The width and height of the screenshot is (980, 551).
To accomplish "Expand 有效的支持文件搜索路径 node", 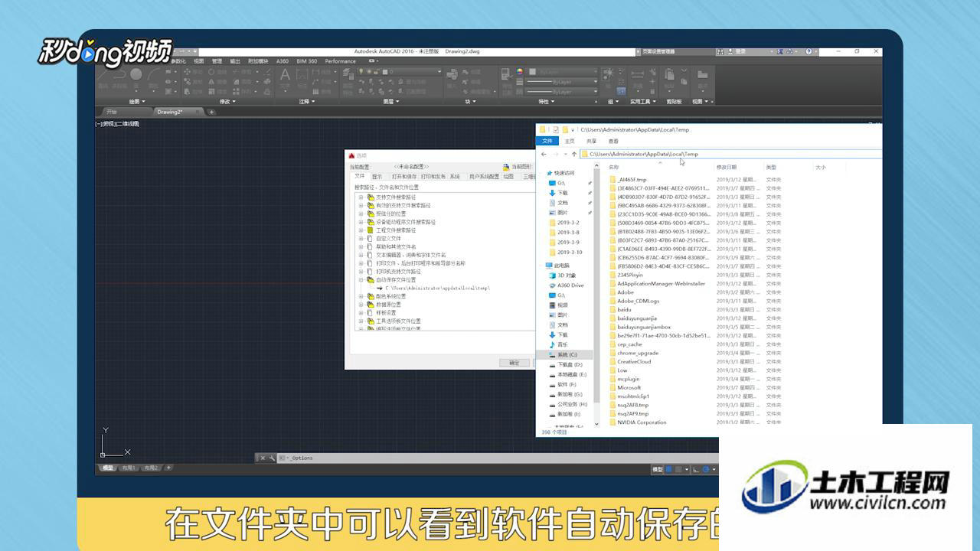I will click(x=361, y=206).
